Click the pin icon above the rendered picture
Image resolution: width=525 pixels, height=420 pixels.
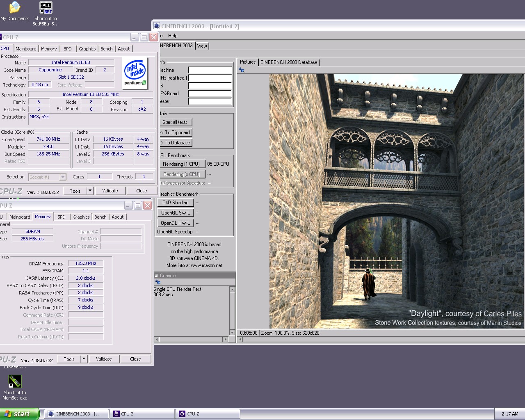click(x=242, y=70)
